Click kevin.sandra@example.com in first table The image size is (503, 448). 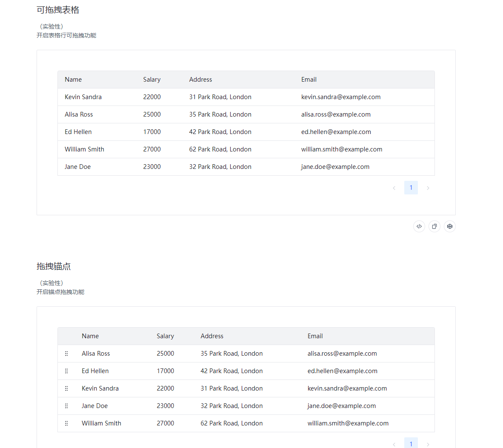click(x=341, y=97)
